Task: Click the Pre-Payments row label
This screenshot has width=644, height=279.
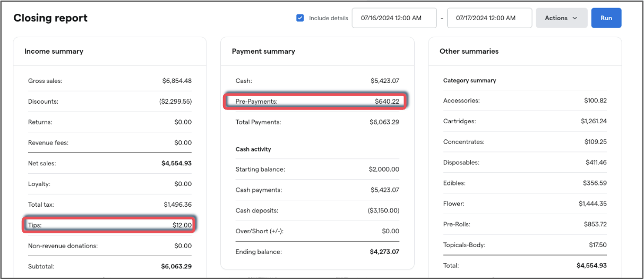Action: point(256,102)
